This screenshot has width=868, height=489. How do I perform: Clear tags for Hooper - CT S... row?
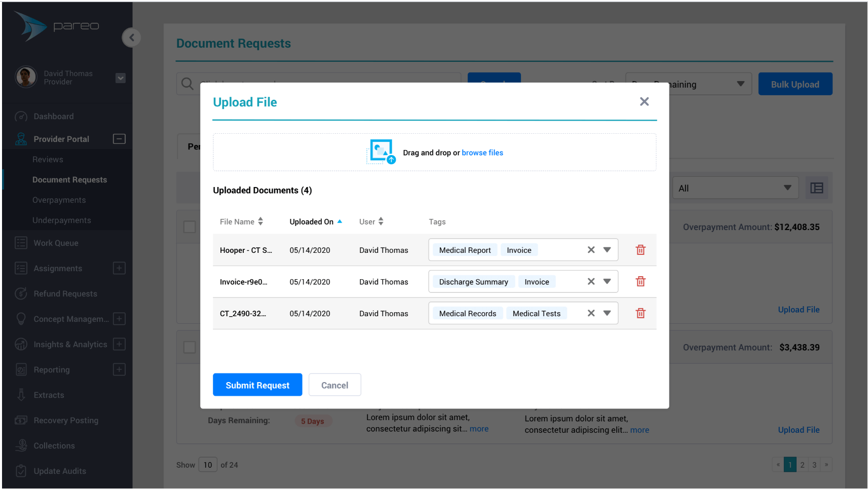[x=591, y=250]
